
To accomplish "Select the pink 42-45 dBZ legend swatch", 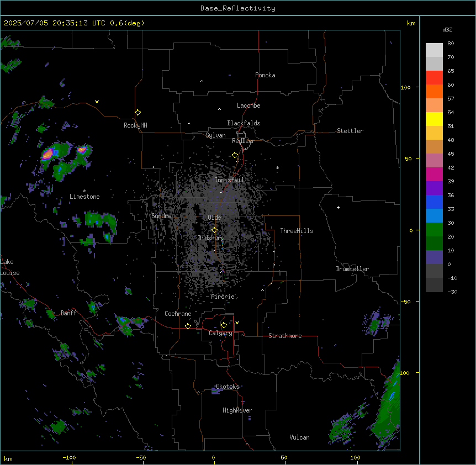I will [434, 161].
